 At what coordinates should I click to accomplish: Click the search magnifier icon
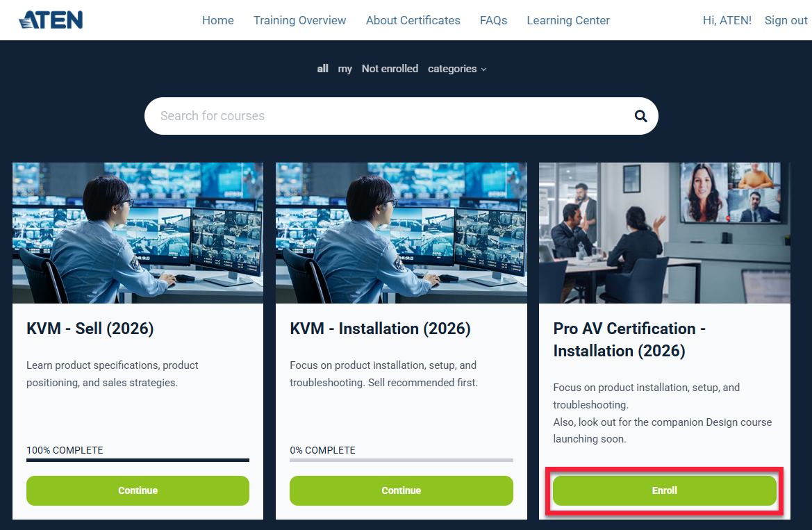(640, 116)
